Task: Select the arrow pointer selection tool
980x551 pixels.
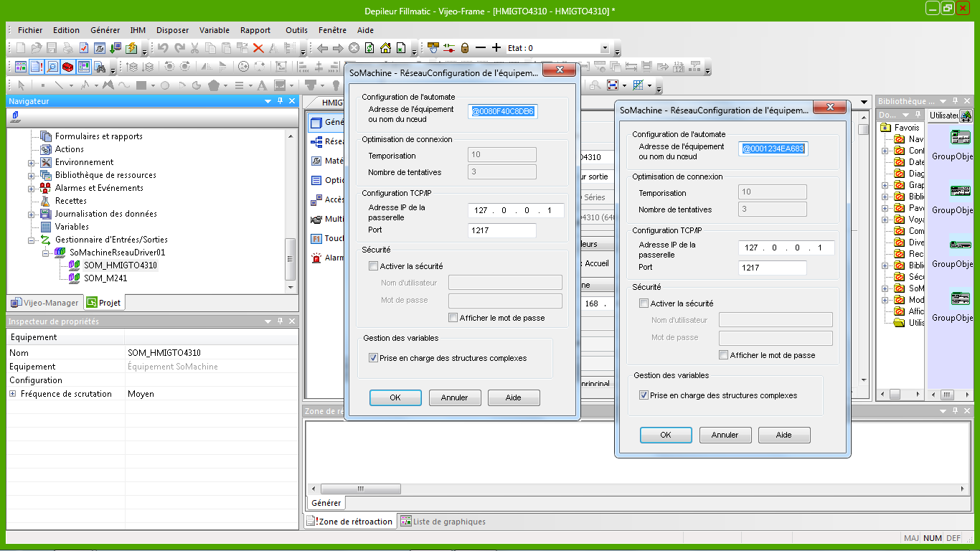Action: pos(22,85)
